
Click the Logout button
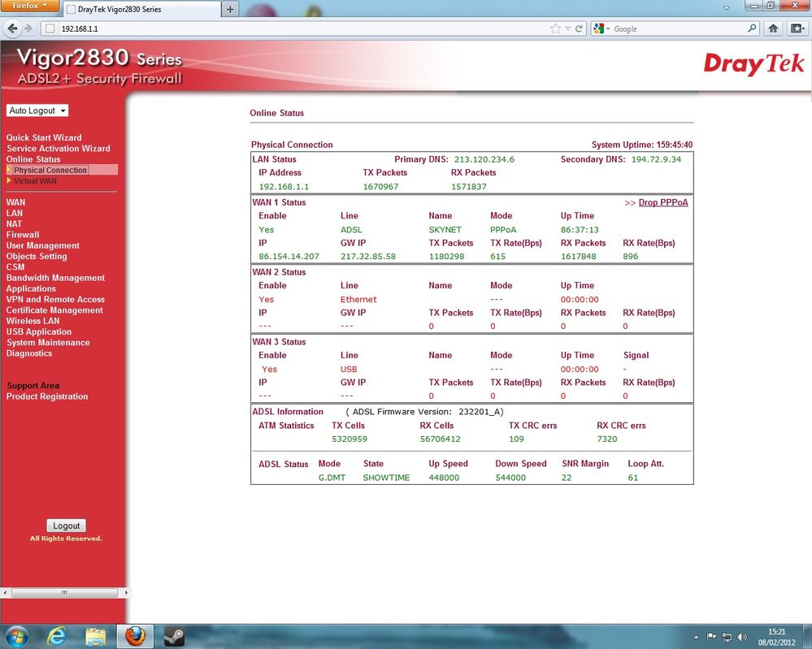click(66, 526)
